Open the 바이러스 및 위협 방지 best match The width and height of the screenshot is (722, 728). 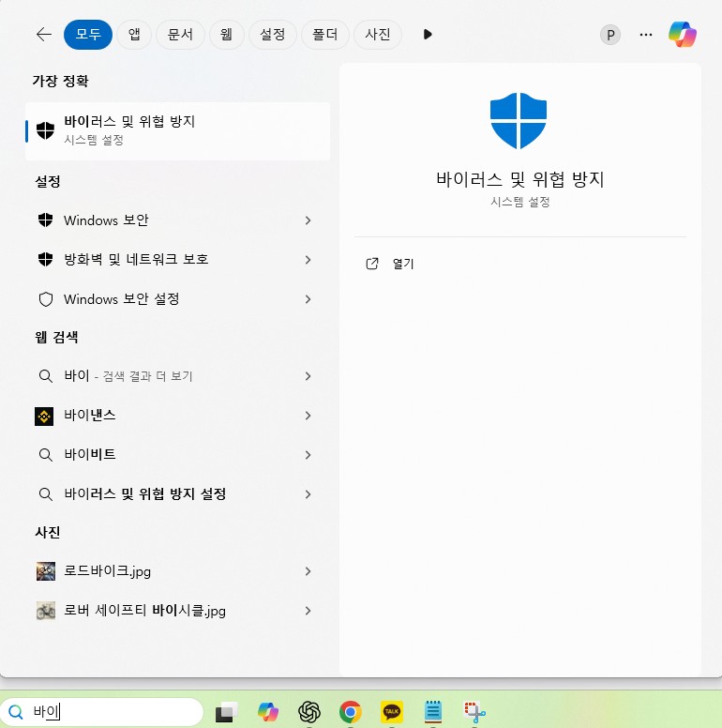click(178, 131)
